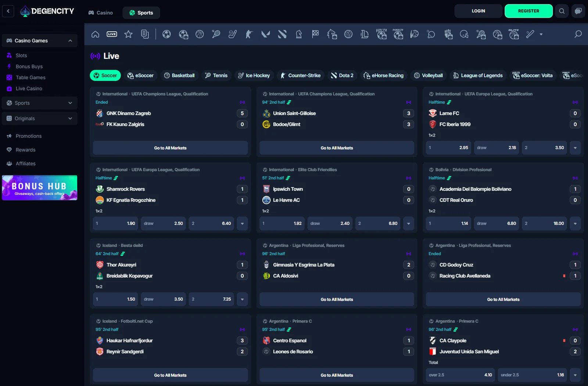Open the LIVE events icon in toolbar
This screenshot has height=386, width=588.
(x=112, y=34)
